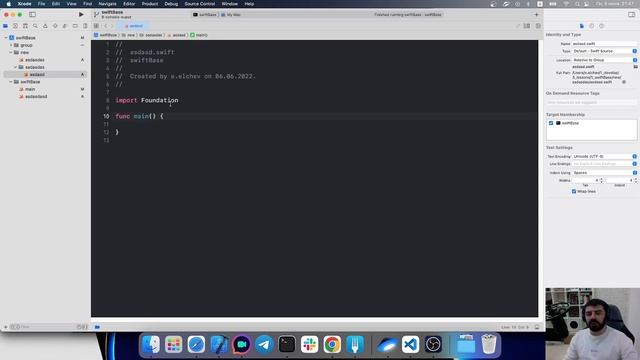Viewport: 640px width, 360px height.
Task: Open the Source Control menu
Action: [200, 4]
